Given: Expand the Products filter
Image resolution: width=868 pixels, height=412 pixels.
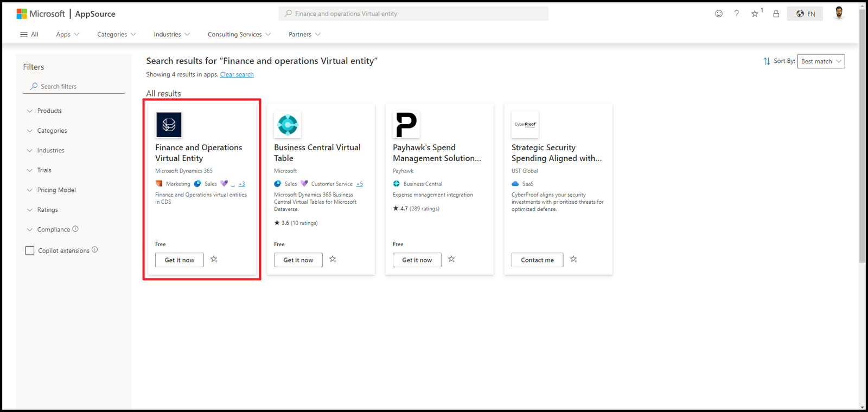Looking at the screenshot, I should click(x=44, y=111).
